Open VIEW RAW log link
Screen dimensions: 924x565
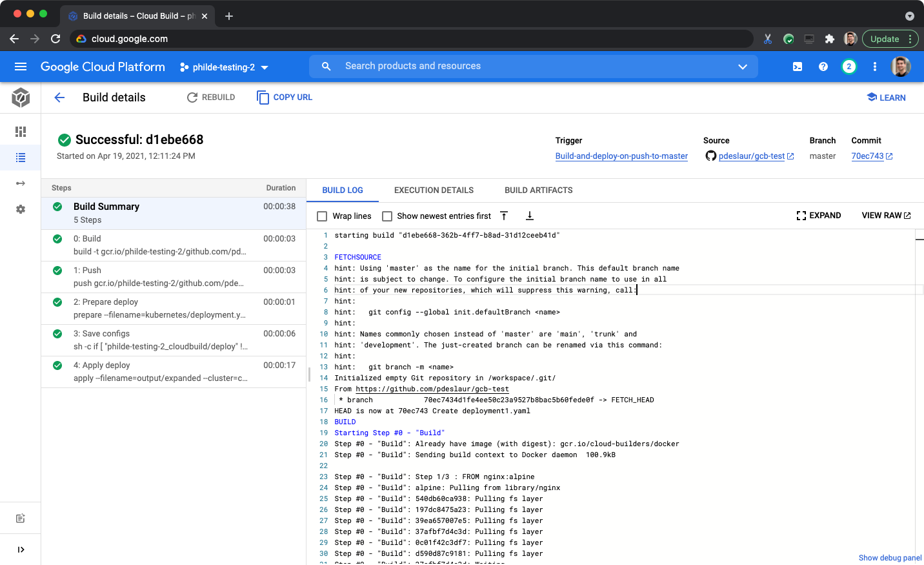point(886,216)
